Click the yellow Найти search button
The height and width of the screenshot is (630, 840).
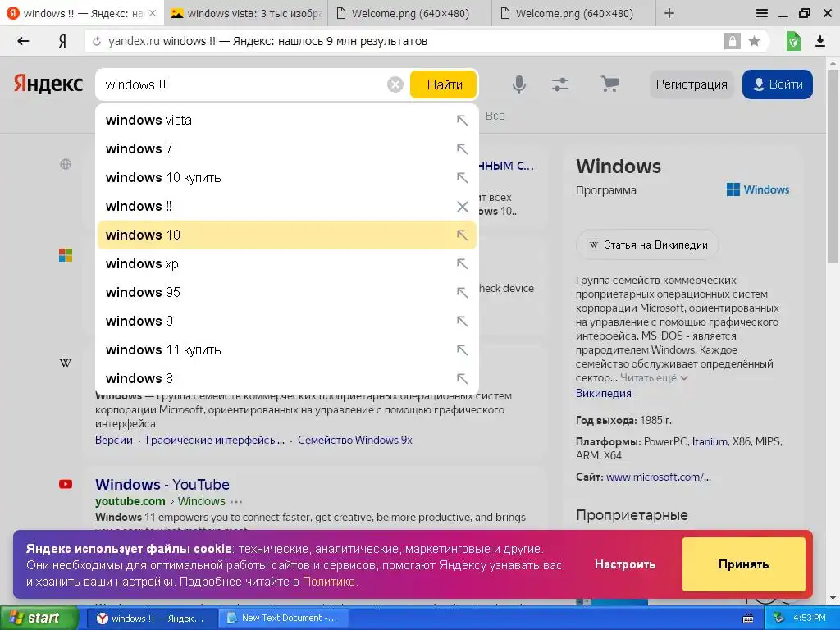coord(444,84)
